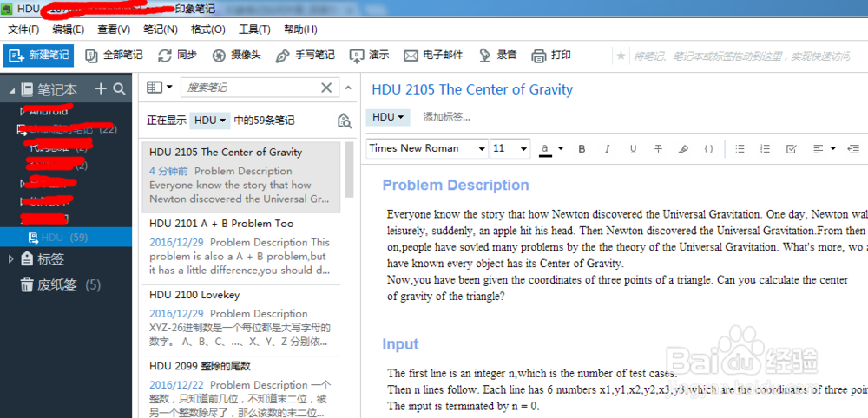Screen dimensions: 868x418
Task: Clear the search field with the X button
Action: (x=326, y=88)
